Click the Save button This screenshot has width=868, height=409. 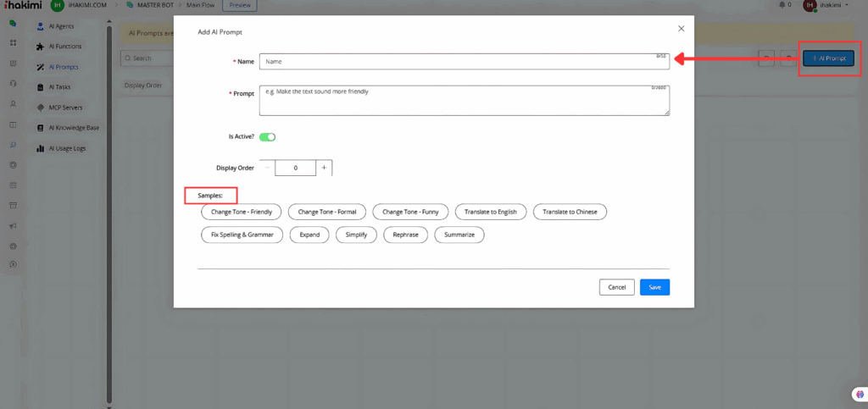point(654,287)
